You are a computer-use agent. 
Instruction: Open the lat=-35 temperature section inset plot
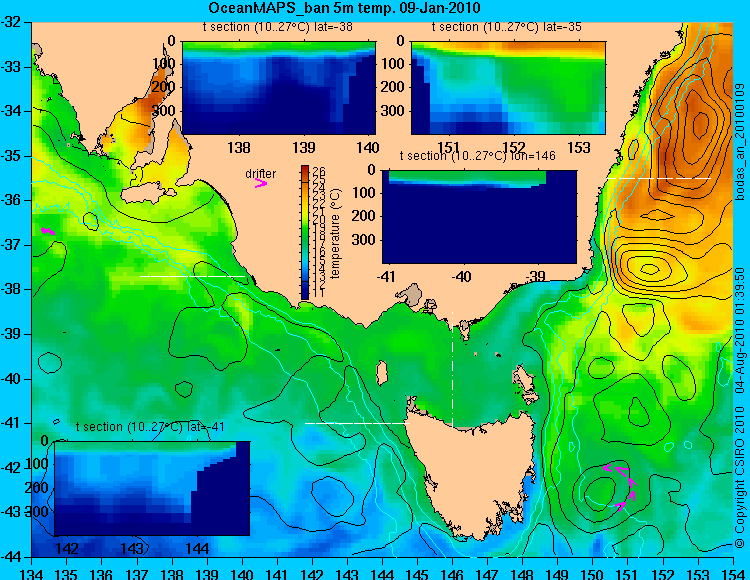[508, 88]
